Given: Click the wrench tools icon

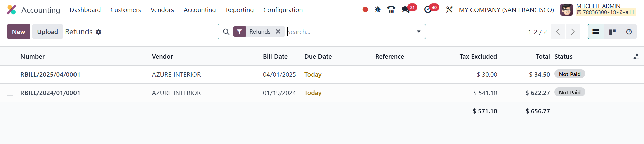Looking at the screenshot, I should [x=449, y=10].
